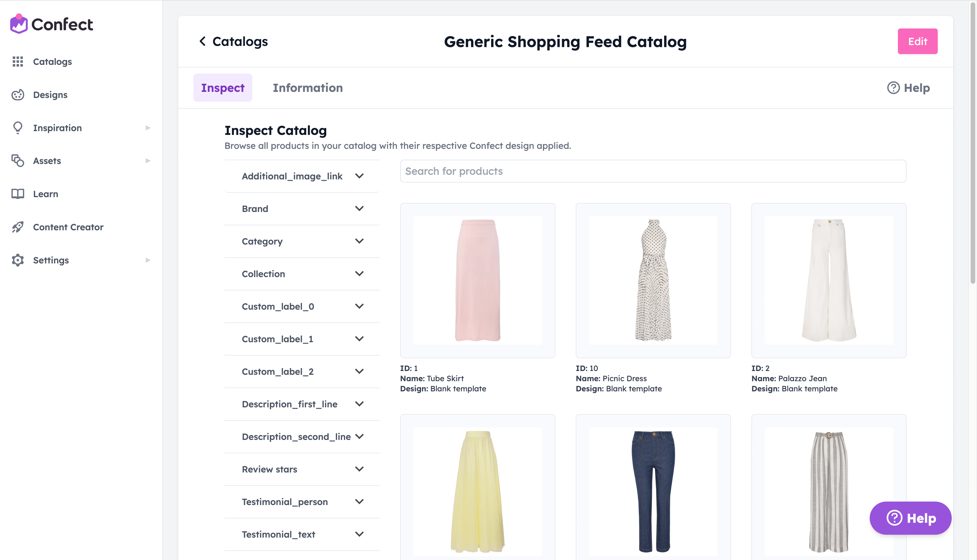Open Designs palette icon in sidebar
Screen dimensions: 977x560
click(x=18, y=94)
